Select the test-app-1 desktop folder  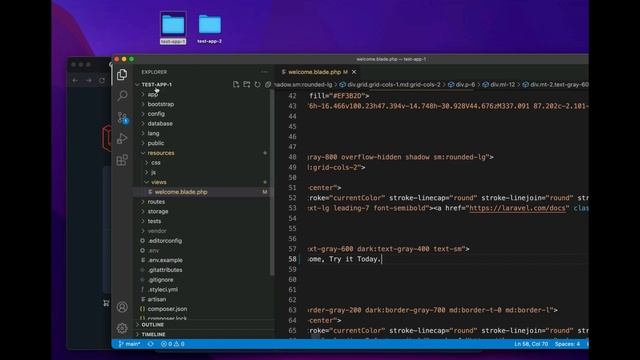173,28
